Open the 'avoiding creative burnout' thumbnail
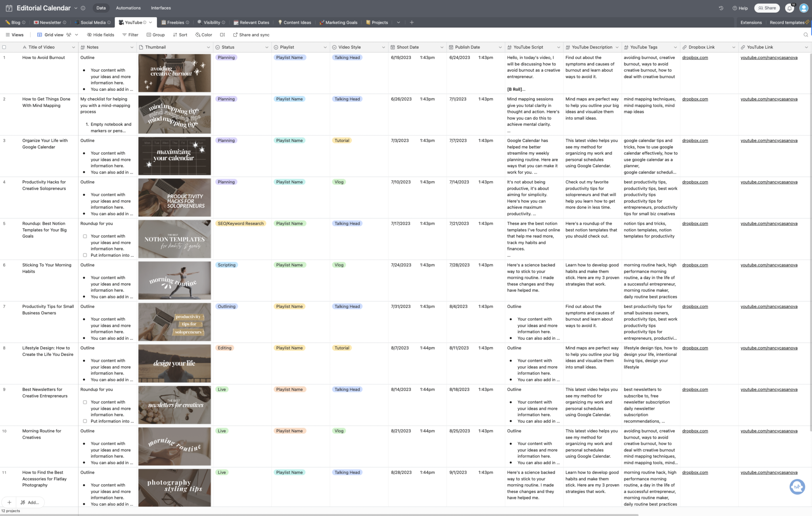 [174, 73]
